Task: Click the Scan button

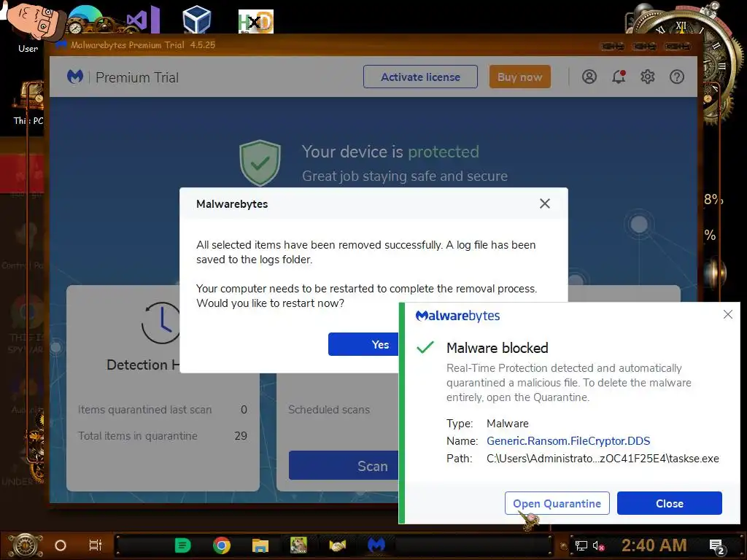Action: tap(344, 466)
